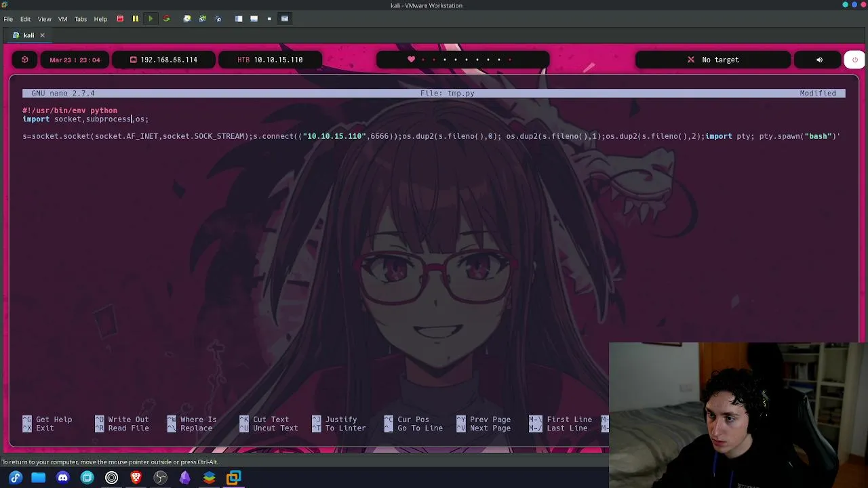Open the snapshot manager icon
This screenshot has width=868, height=488.
click(x=218, y=19)
